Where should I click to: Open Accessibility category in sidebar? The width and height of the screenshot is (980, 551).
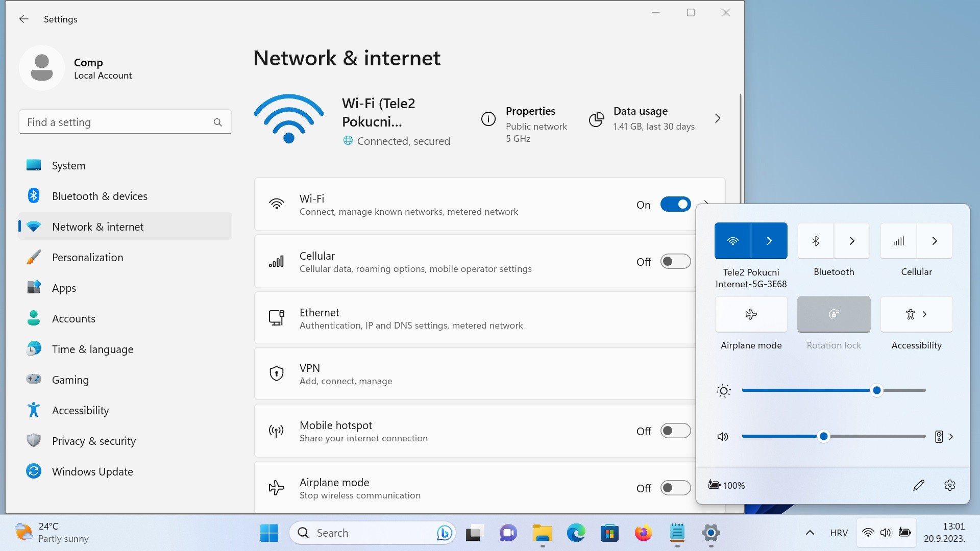tap(125, 410)
